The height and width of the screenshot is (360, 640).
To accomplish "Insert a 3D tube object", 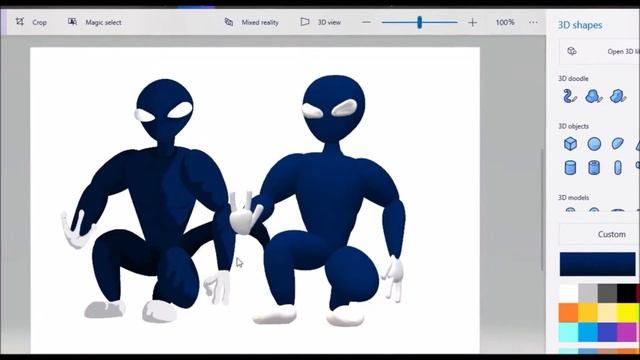I will (x=594, y=167).
